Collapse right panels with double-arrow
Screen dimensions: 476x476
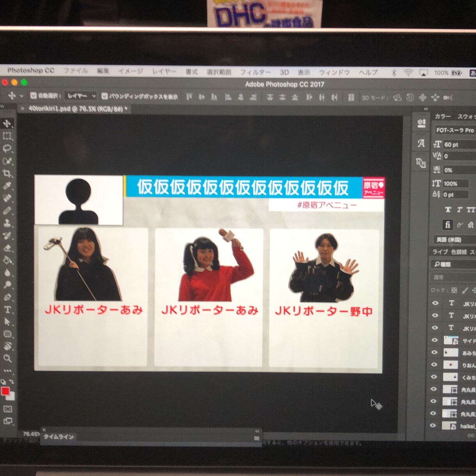426,109
